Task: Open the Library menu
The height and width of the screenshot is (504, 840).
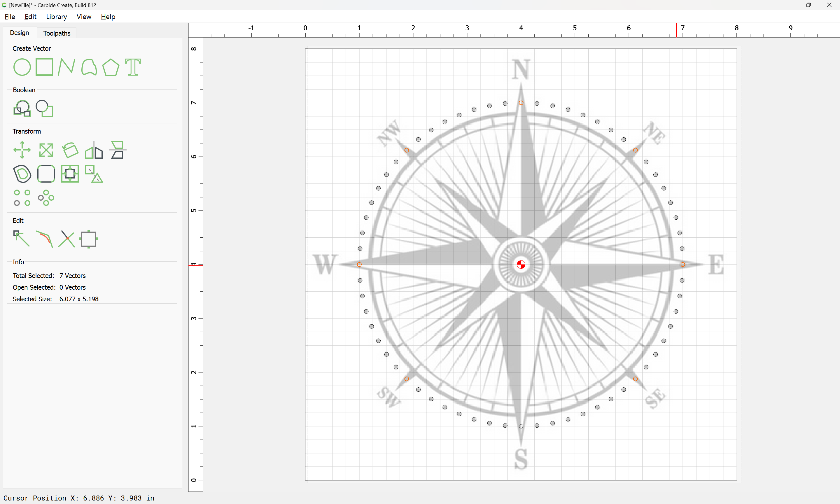Action: pyautogui.click(x=56, y=17)
